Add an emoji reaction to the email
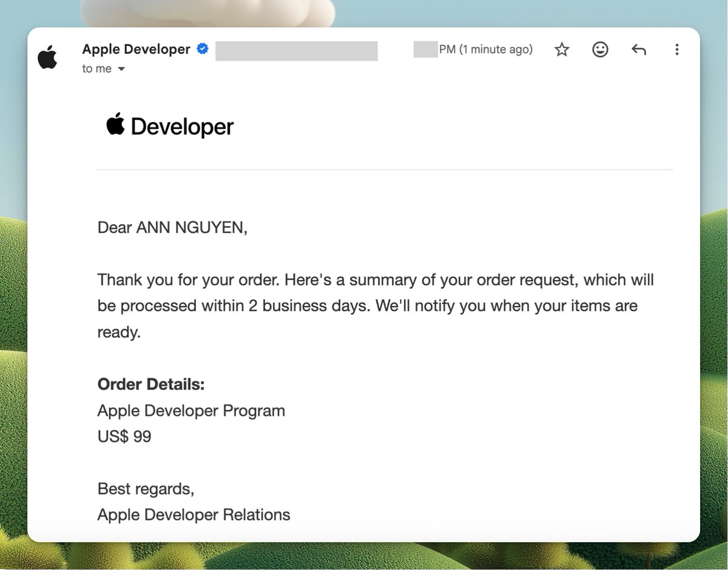728x570 pixels. point(600,50)
